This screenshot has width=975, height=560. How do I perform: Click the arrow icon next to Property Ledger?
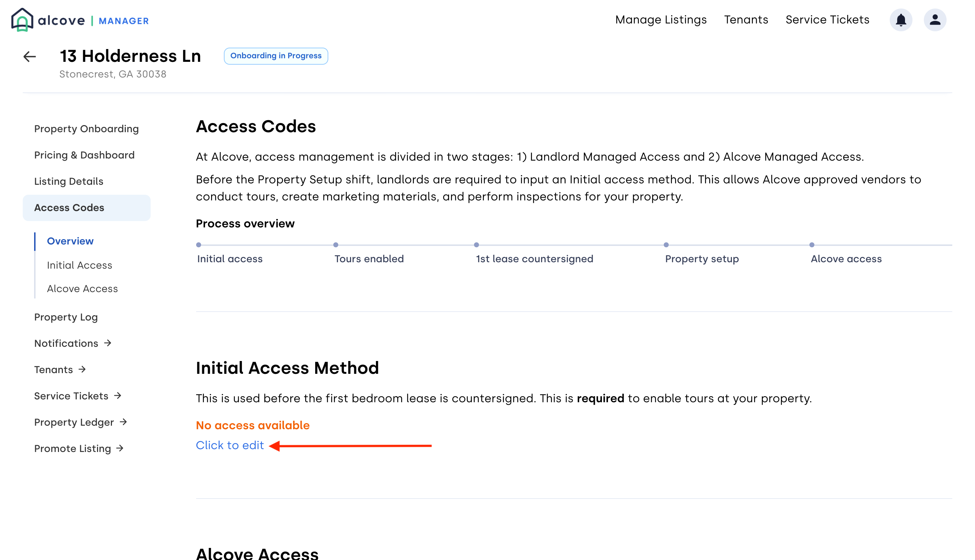123,422
